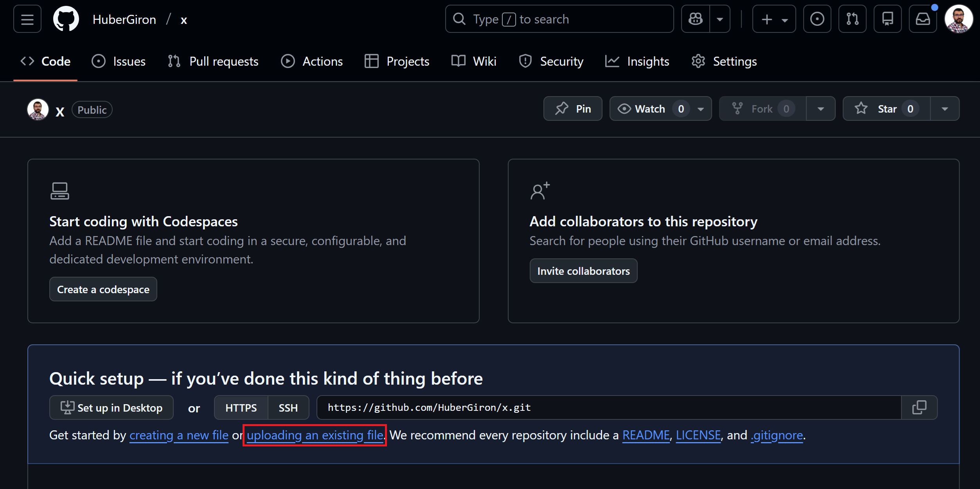The width and height of the screenshot is (980, 489).
Task: Open the global pull requests icon in the header
Action: click(x=852, y=19)
